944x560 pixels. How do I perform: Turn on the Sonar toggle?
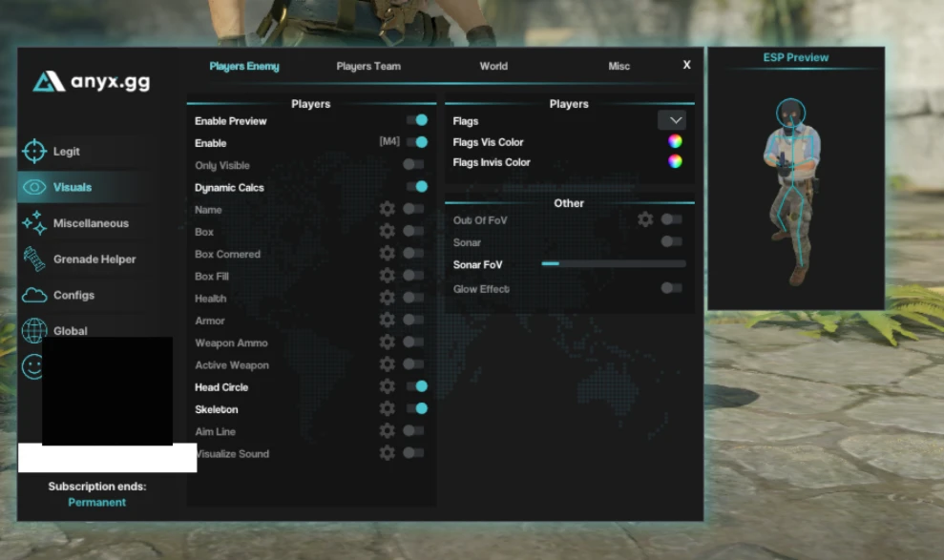click(672, 241)
